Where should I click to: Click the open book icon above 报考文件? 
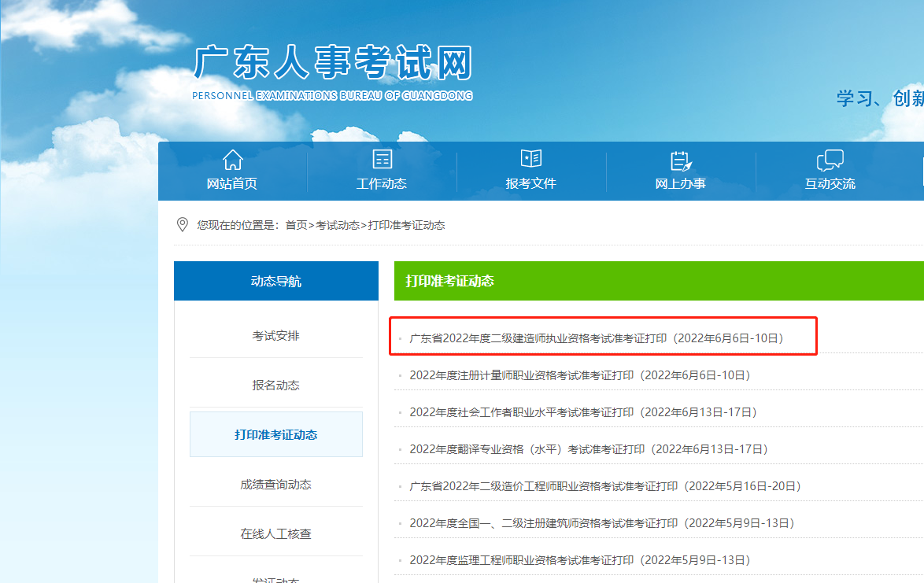coord(531,159)
